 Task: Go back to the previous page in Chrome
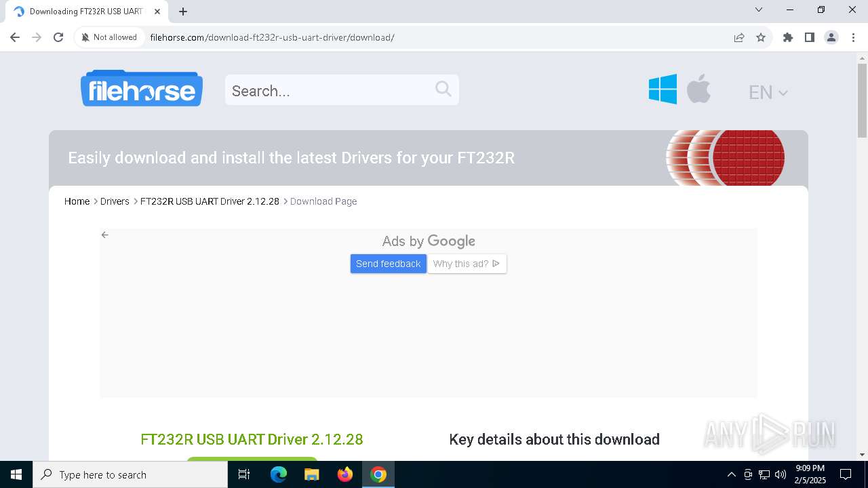click(15, 37)
